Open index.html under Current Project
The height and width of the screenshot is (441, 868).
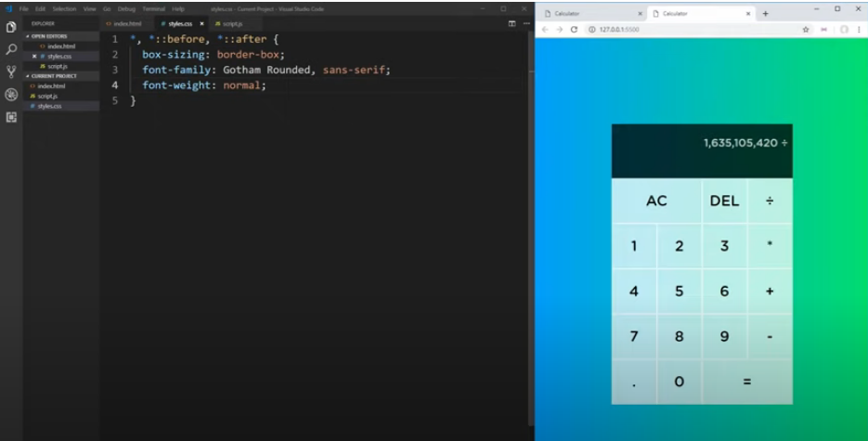(x=51, y=86)
